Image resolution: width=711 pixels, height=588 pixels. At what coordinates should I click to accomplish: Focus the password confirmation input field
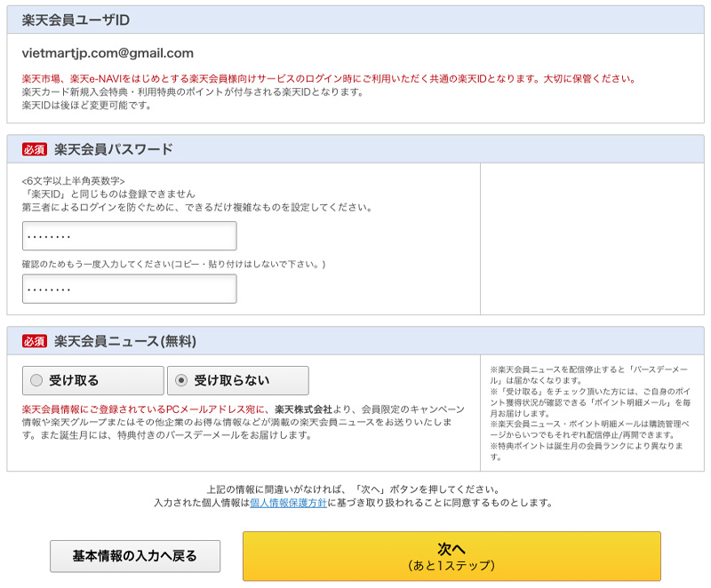click(129, 289)
